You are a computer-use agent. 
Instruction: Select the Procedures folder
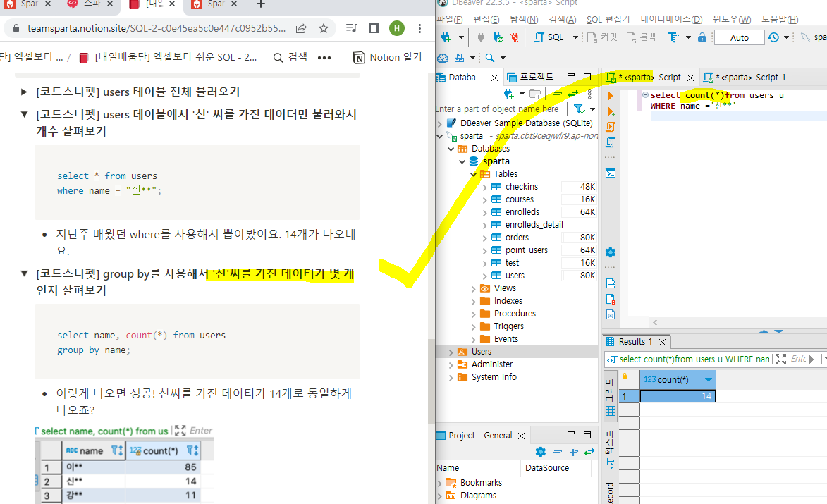[515, 314]
